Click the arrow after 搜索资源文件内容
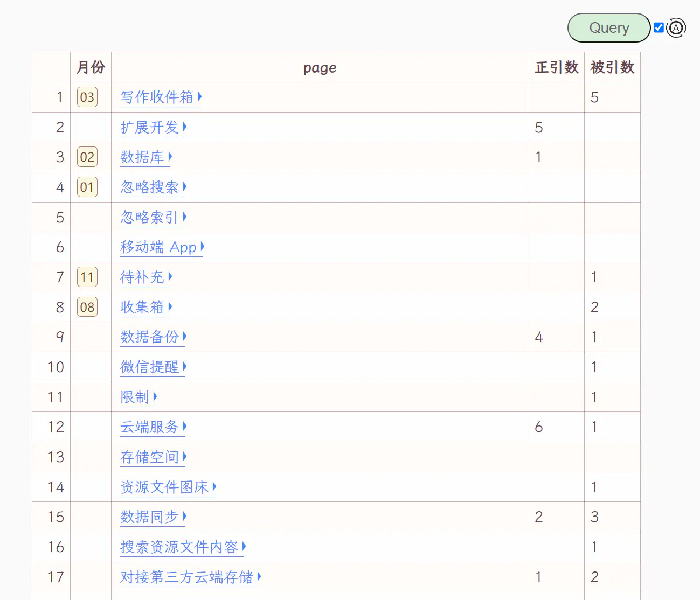Screen dimensions: 700x600 click(x=244, y=546)
